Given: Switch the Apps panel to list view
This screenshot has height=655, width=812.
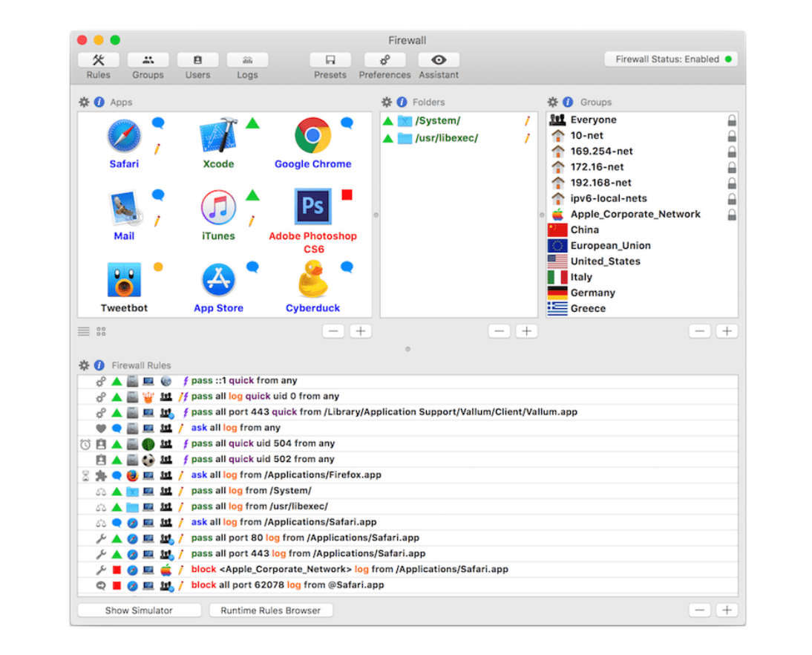Looking at the screenshot, I should click(x=84, y=331).
